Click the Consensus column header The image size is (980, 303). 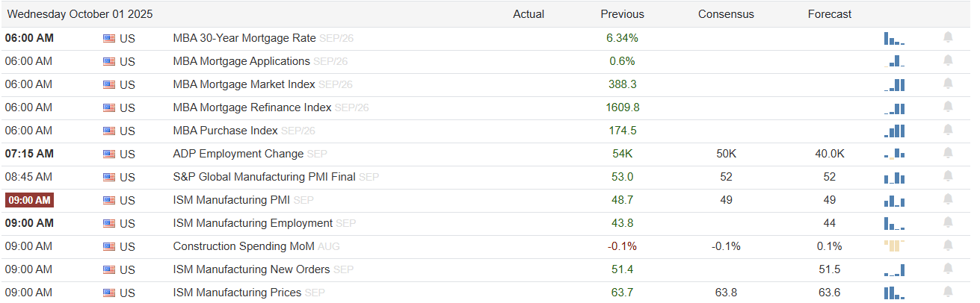click(726, 14)
